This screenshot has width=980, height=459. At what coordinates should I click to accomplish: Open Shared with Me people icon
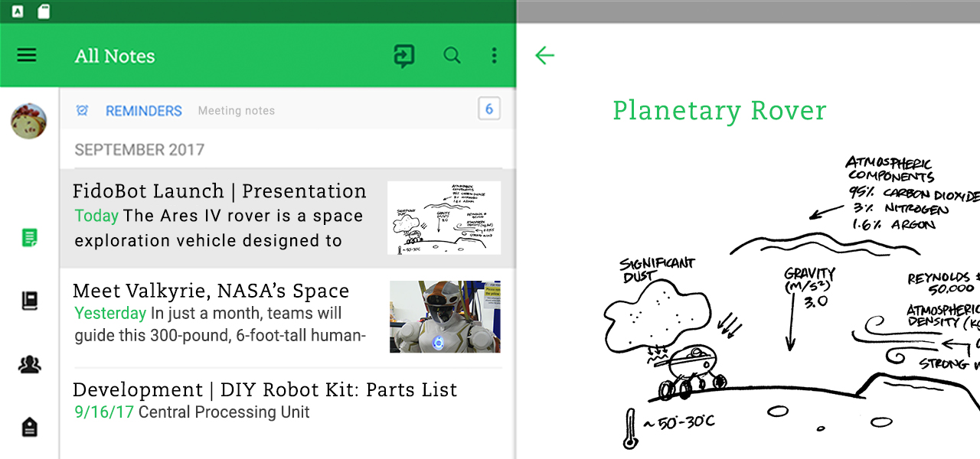tap(29, 365)
